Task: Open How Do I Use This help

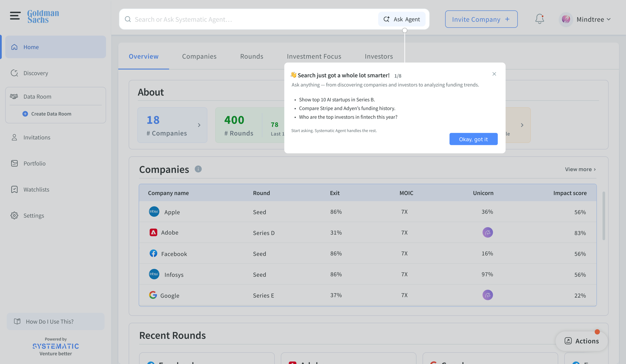Action: pos(56,321)
